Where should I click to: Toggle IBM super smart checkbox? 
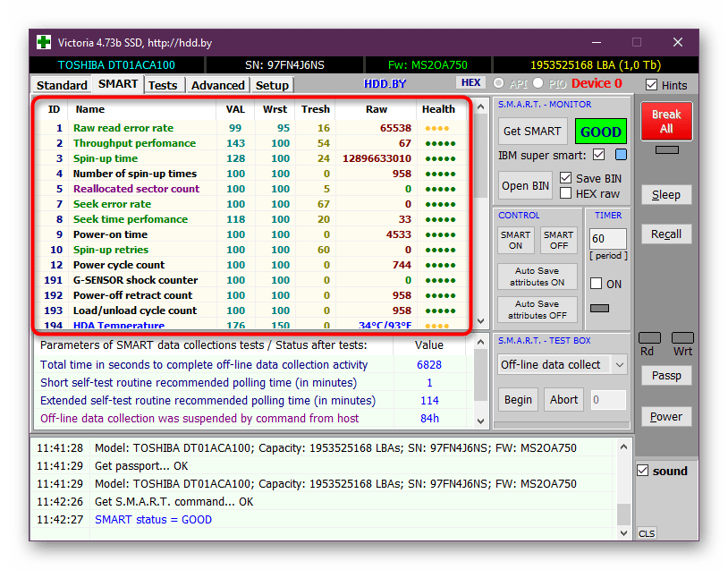(x=599, y=155)
